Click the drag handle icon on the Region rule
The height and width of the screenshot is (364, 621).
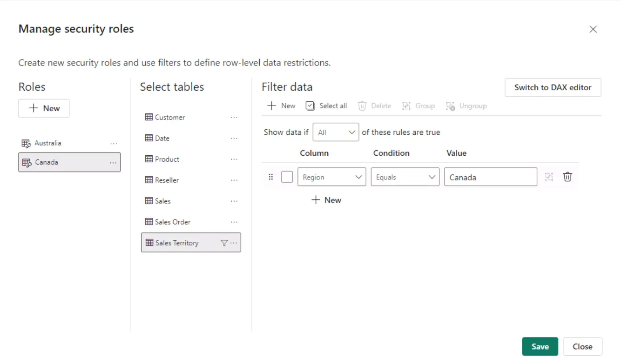point(270,177)
